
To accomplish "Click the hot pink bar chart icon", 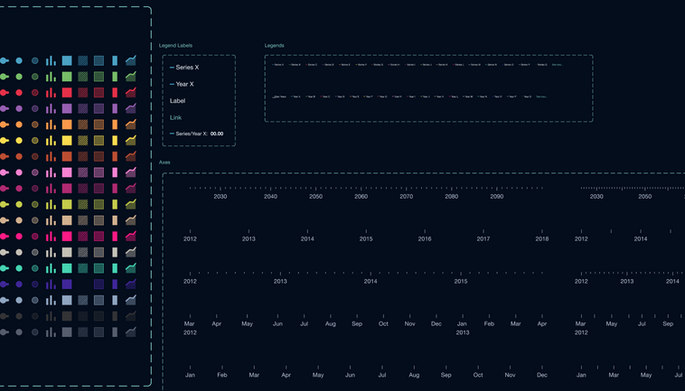I will click(x=51, y=236).
